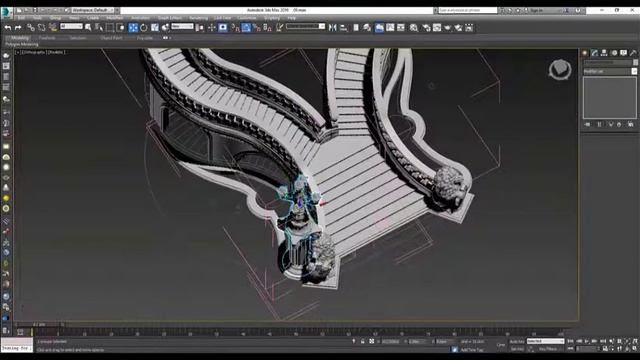Open the Workspaces Default dropdown
640x360 pixels.
coord(93,10)
